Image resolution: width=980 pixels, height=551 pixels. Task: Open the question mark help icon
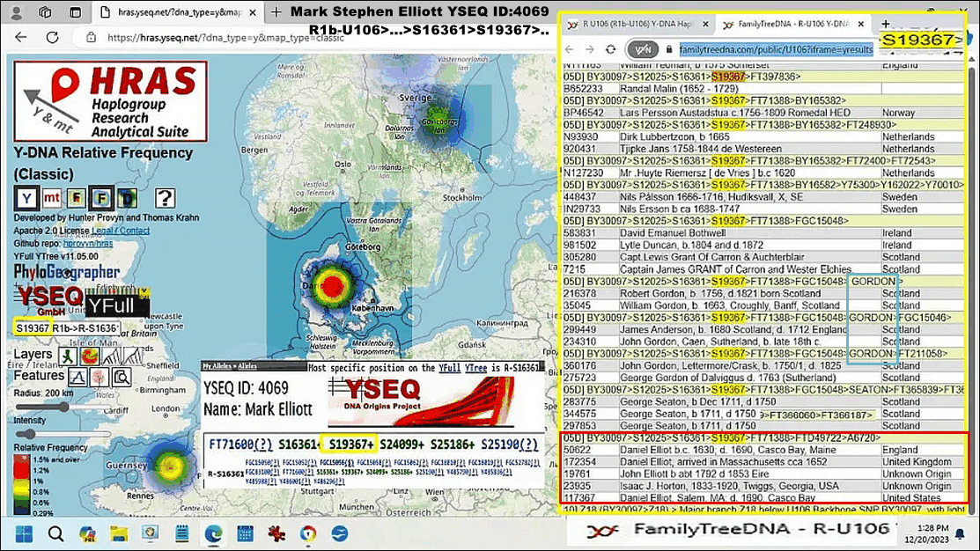click(x=165, y=198)
